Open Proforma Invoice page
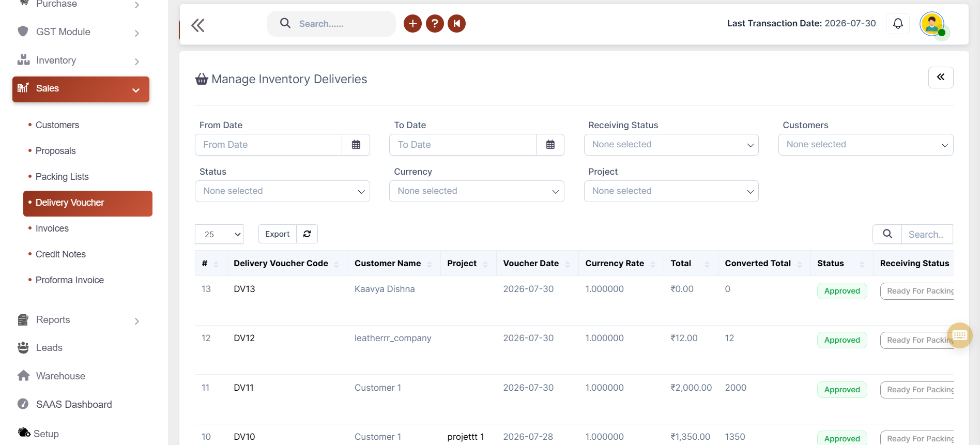Viewport: 980px width, 445px height. (x=70, y=280)
